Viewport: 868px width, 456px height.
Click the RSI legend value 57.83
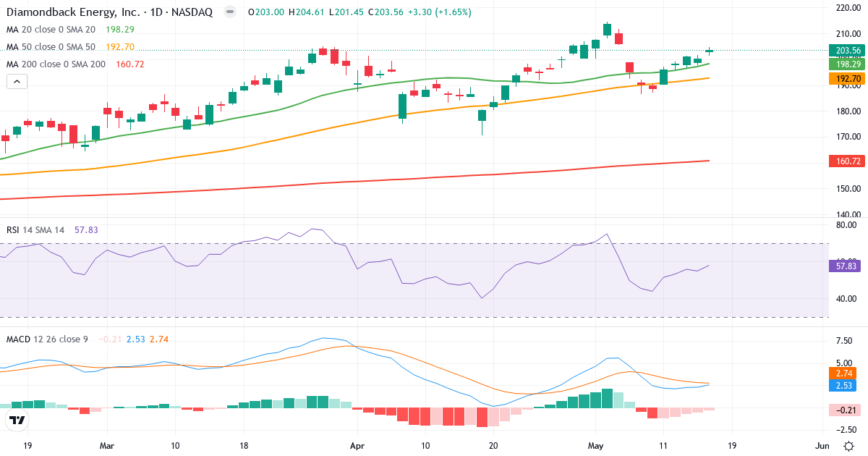[86, 229]
